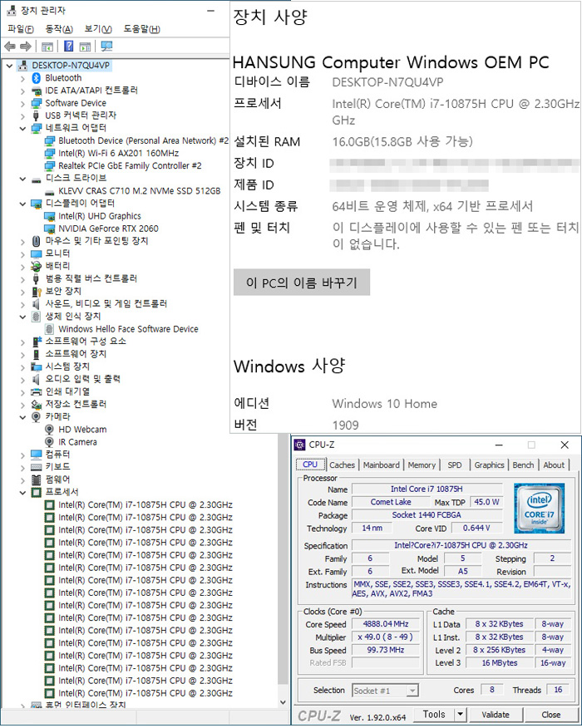Collapse the 디스플레이 어댑터 category
Viewport: 582px width, 728px height.
point(22,204)
